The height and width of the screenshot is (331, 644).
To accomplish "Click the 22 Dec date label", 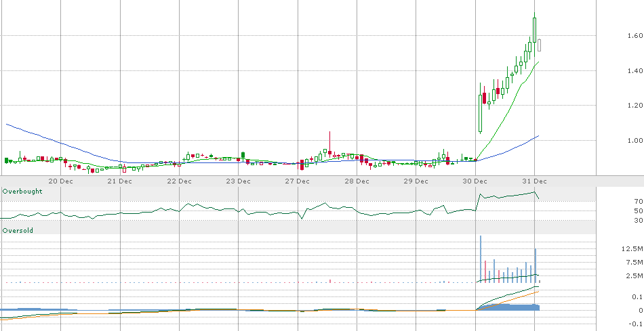I will click(180, 181).
